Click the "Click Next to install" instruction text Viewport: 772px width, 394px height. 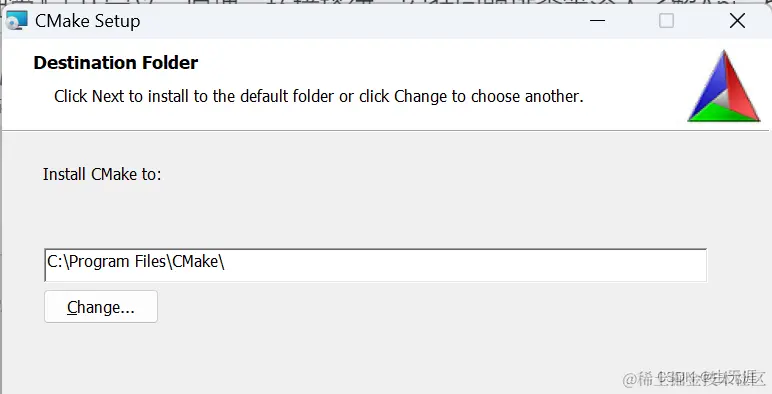point(319,97)
